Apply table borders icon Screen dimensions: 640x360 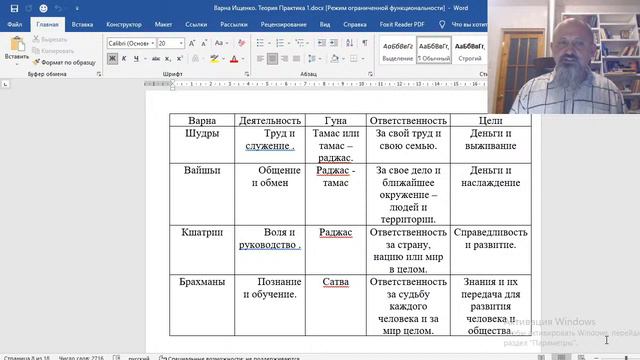pyautogui.click(x=354, y=59)
